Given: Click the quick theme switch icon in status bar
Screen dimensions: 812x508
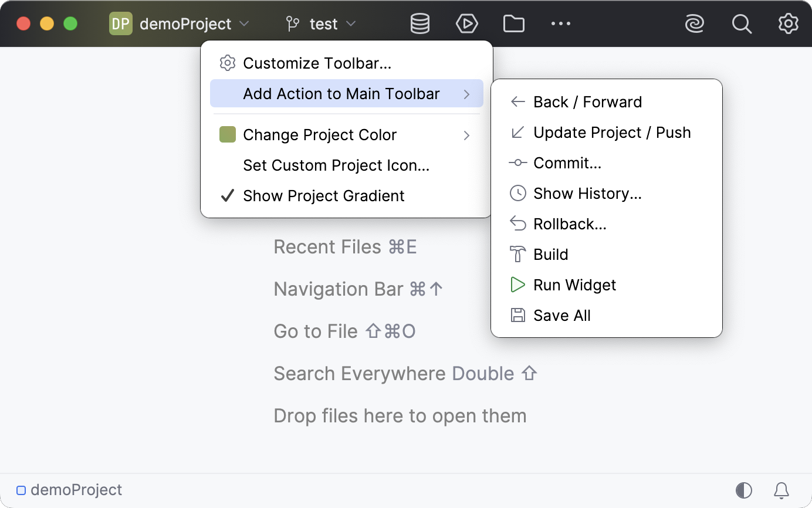Looking at the screenshot, I should 744,490.
